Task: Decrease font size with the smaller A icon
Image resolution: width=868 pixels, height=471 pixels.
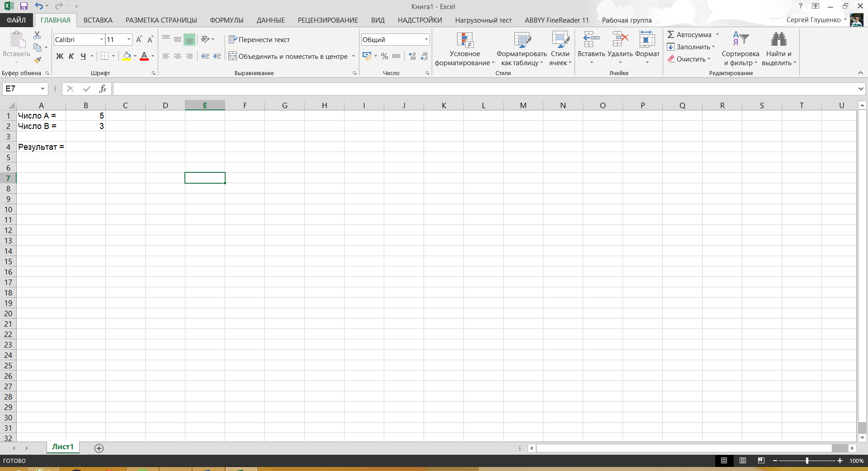Action: [150, 40]
